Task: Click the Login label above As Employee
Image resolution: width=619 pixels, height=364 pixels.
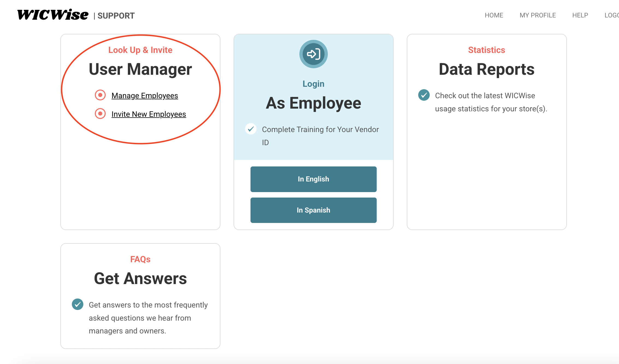Action: pyautogui.click(x=313, y=84)
